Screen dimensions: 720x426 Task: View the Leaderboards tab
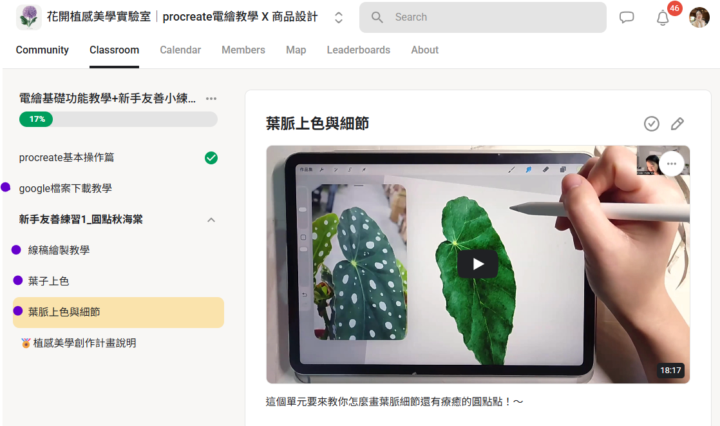(359, 50)
